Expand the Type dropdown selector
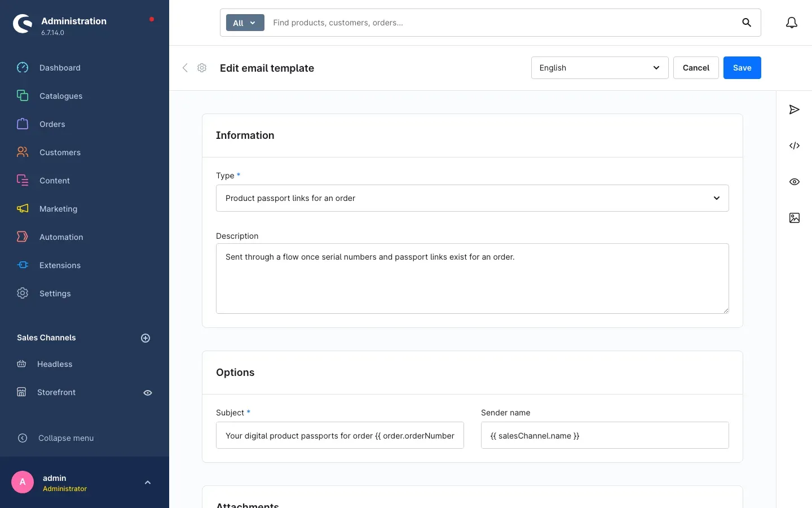 tap(473, 198)
